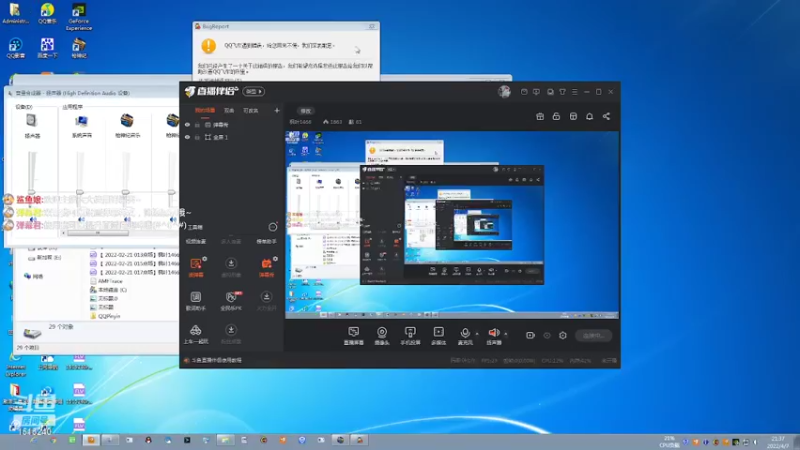Click the horizontal scrollbar in the volume mixer

tap(97, 233)
